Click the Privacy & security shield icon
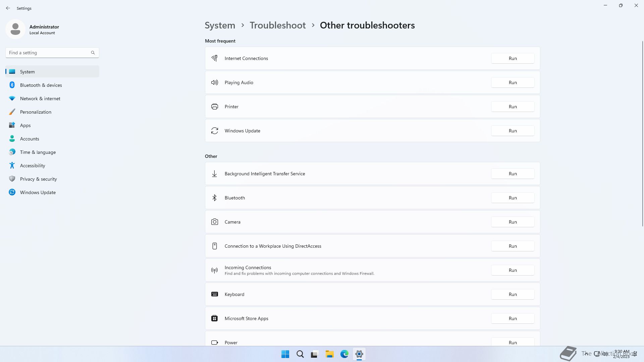 point(12,179)
